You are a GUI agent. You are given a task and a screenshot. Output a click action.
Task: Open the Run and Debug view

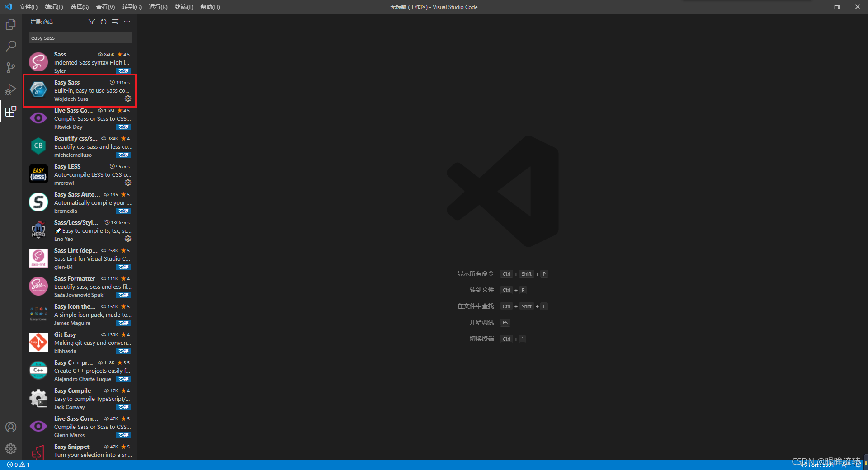click(11, 89)
